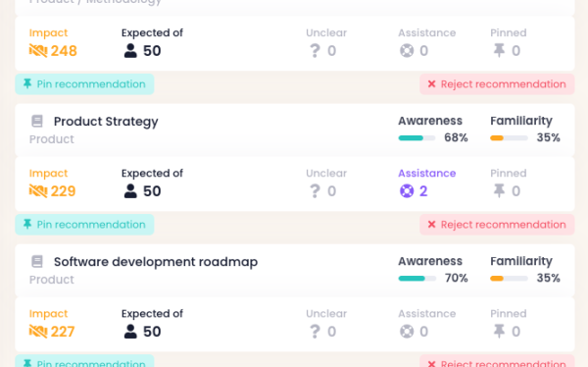The width and height of the screenshot is (588, 367).
Task: Click the question mark Unclear icon under Product Strategy
Action: coord(315,190)
